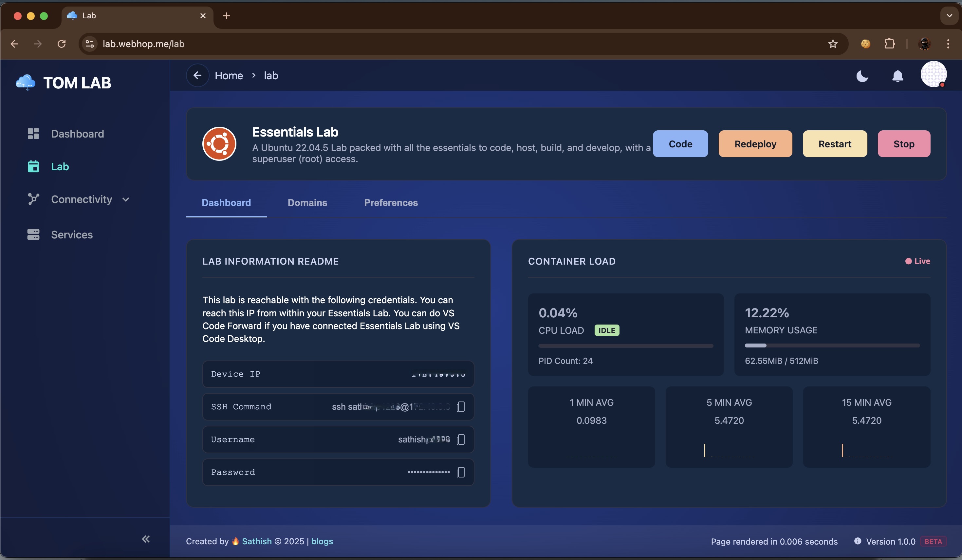Collapse the sidebar using the double-chevron
Screen dimensions: 962x560
point(145,539)
